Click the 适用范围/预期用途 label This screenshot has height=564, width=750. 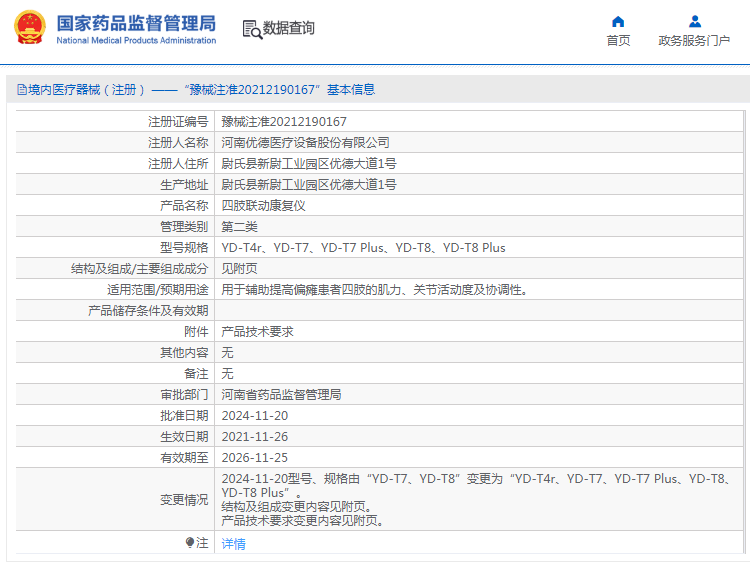pos(158,290)
